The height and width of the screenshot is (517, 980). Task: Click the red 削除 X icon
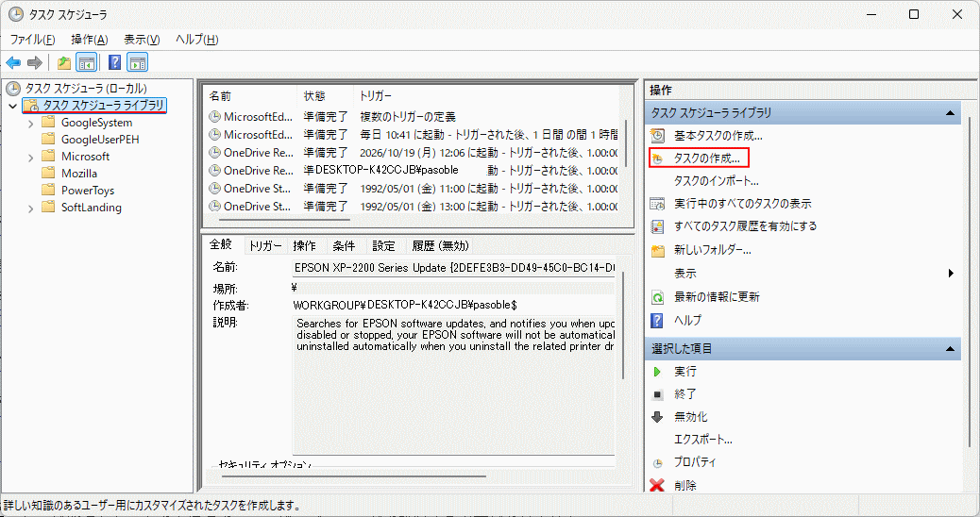pos(657,485)
